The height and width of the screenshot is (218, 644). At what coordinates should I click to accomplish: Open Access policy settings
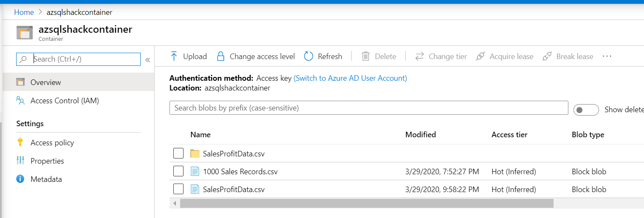52,143
